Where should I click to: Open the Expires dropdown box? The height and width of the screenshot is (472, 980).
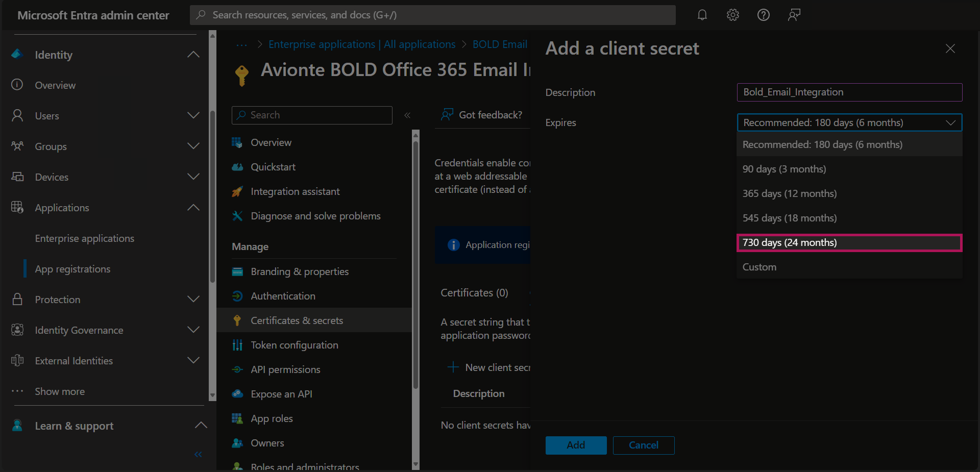coord(849,122)
